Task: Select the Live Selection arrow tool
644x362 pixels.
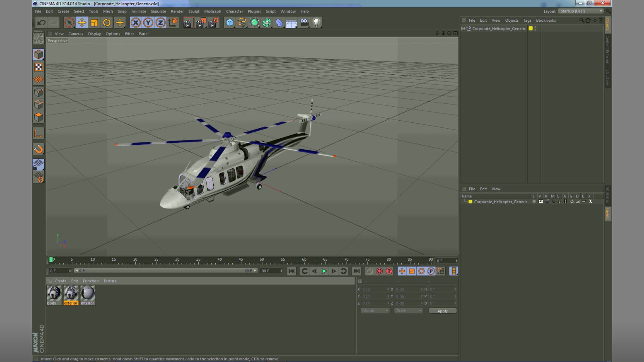Action: point(69,23)
